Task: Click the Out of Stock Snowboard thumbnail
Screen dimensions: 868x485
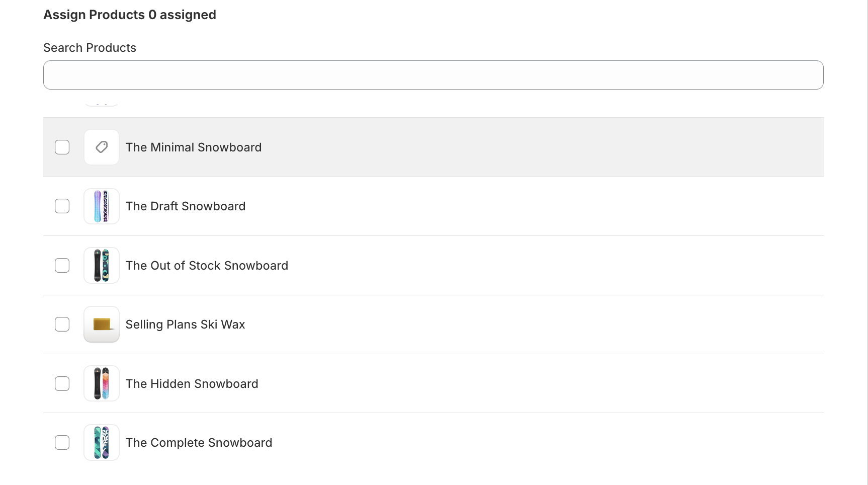Action: tap(102, 265)
